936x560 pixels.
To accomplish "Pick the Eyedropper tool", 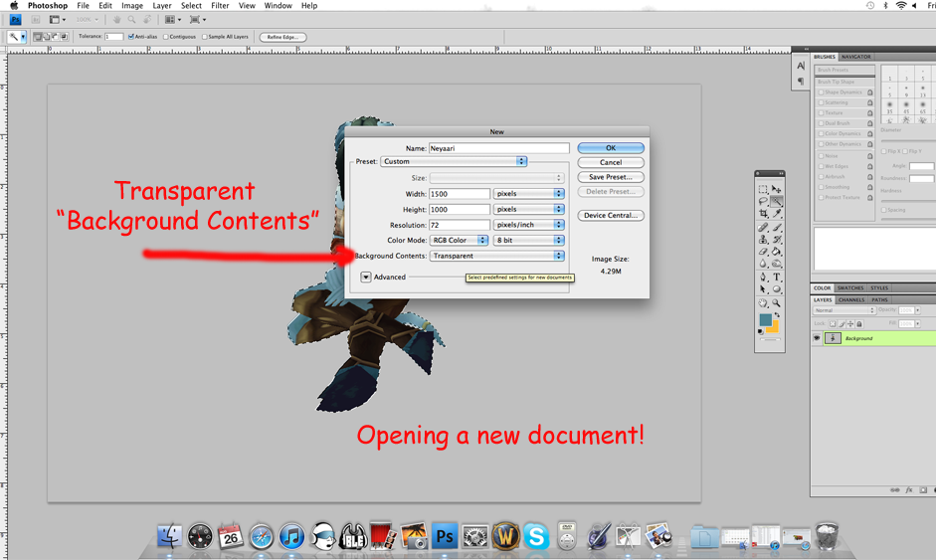I will [x=777, y=214].
